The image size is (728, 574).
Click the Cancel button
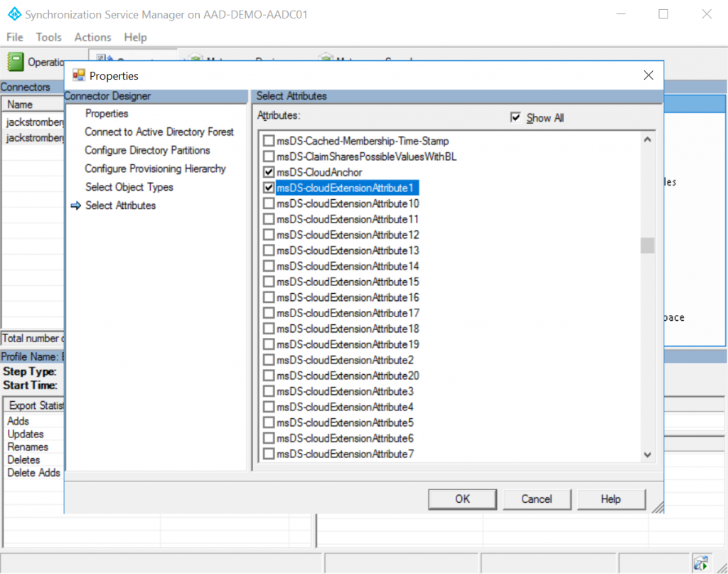(537, 499)
